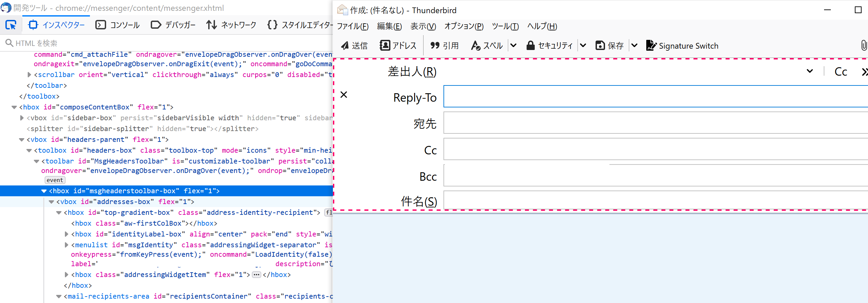Remove the Reply-To row with X
This screenshot has height=303, width=868.
pos(344,95)
